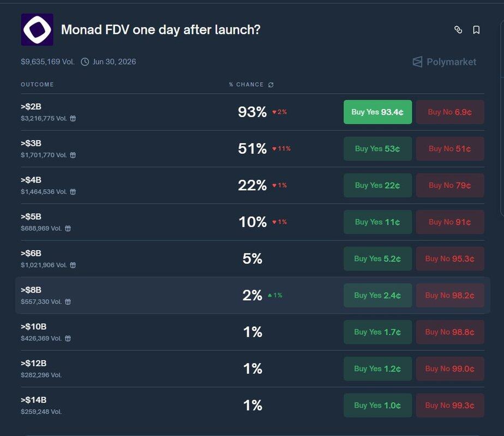Buy No at 51¢ for >$3B
The width and height of the screenshot is (504, 436).
[449, 149]
